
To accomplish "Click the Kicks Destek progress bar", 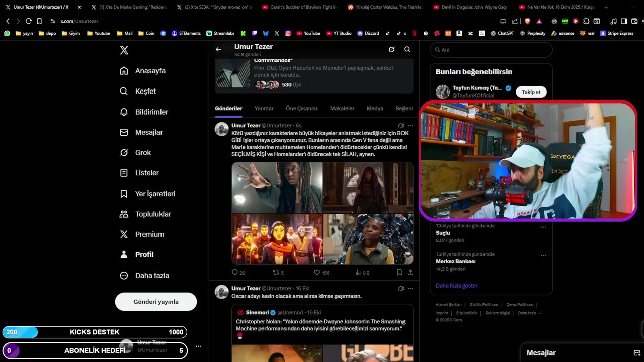I will coord(95,332).
